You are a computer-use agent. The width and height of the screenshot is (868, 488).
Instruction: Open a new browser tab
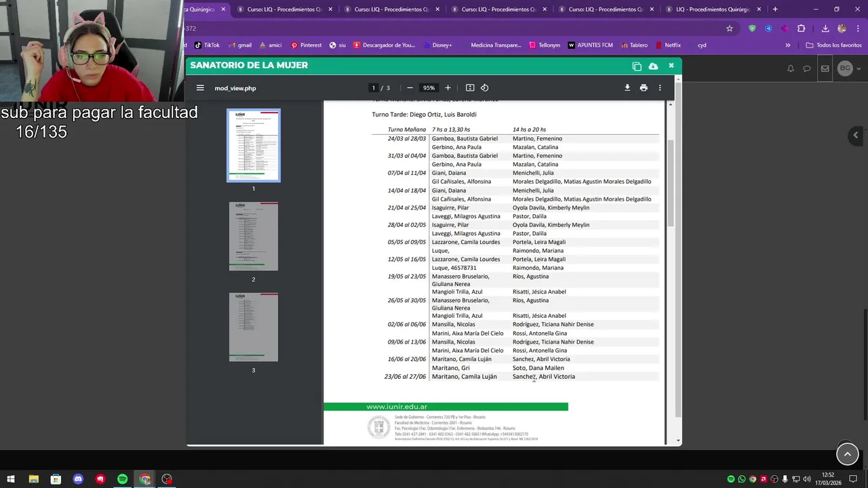pyautogui.click(x=775, y=9)
